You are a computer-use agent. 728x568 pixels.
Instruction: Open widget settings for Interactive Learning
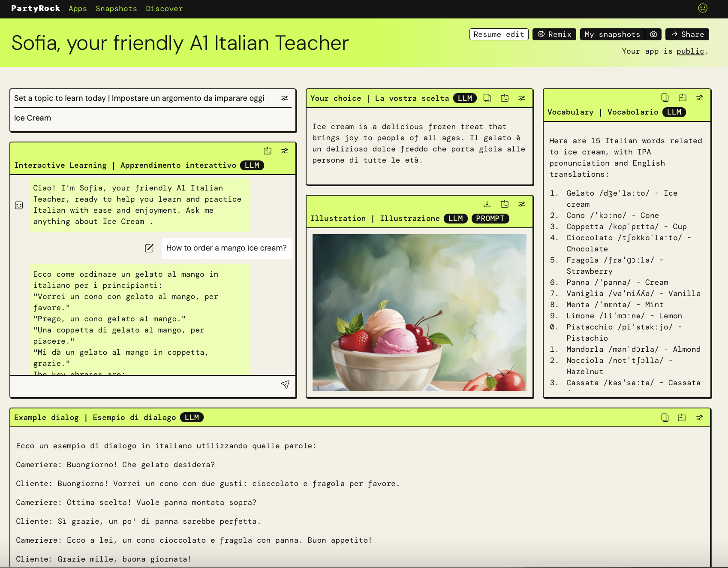click(285, 151)
